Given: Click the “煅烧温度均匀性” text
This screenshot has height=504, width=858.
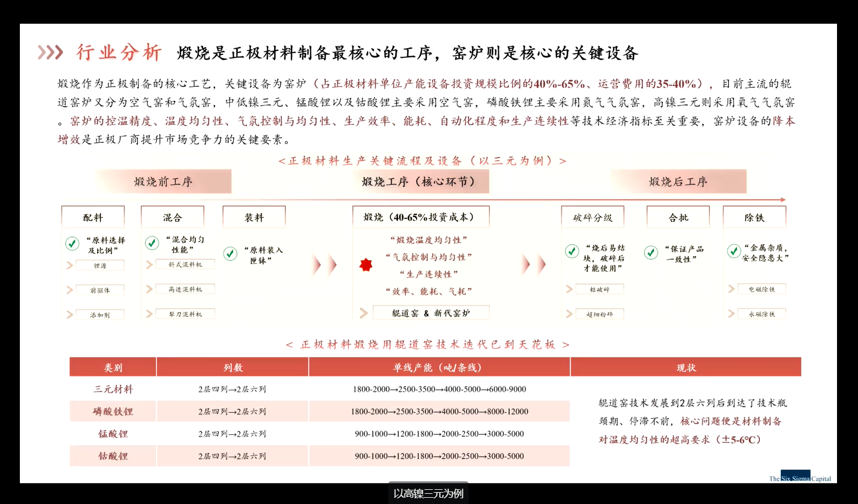Looking at the screenshot, I should [429, 240].
